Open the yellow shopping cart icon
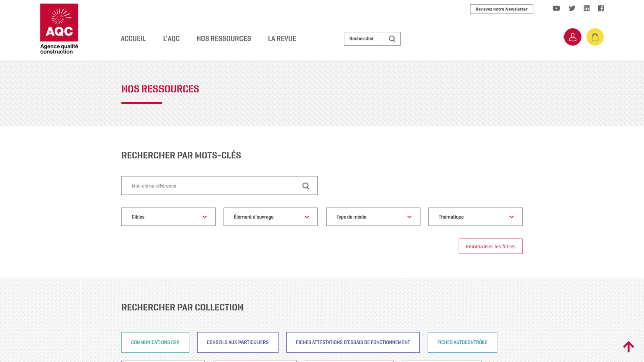644x362 pixels. [595, 37]
